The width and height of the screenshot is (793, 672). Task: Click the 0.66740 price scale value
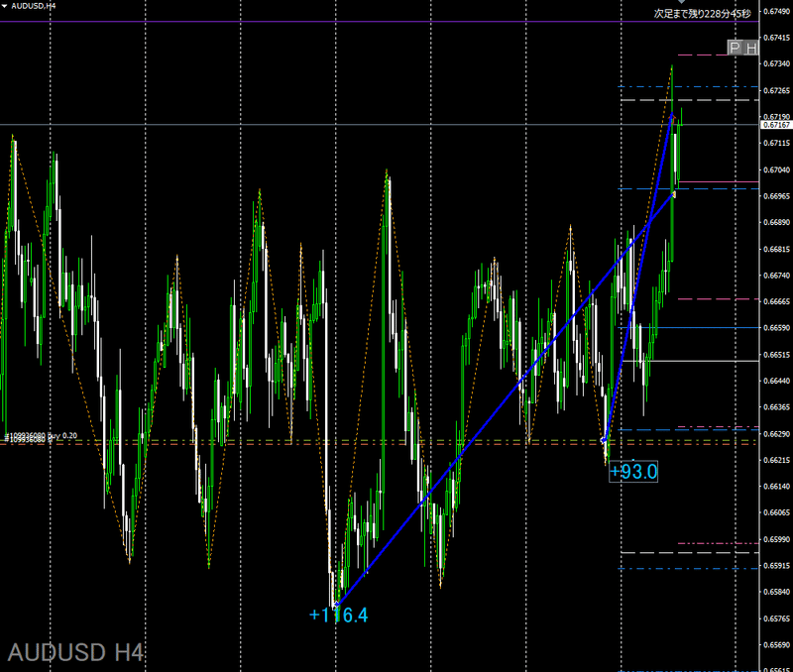pyautogui.click(x=776, y=276)
